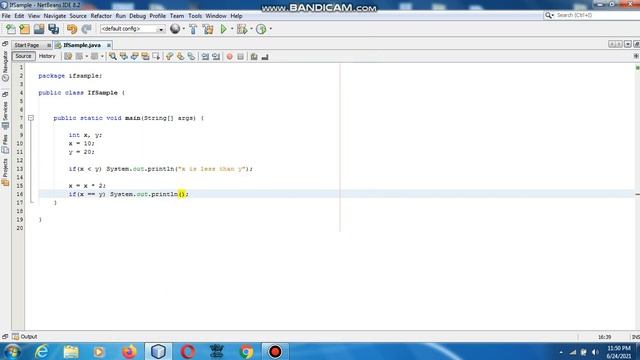Image resolution: width=640 pixels, height=360 pixels.
Task: Collapse the main method code fold
Action: coord(31,118)
